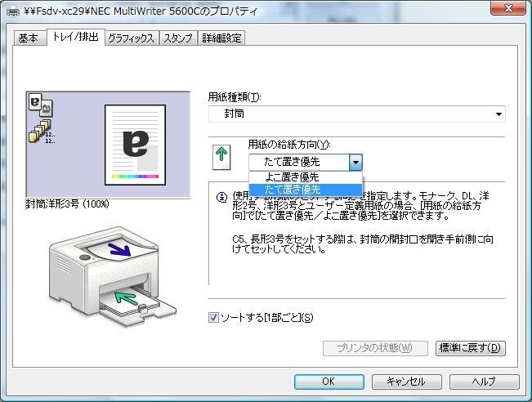The width and height of the screenshot is (532, 402).
Task: Click the page preview thumbnail
Action: 135,145
